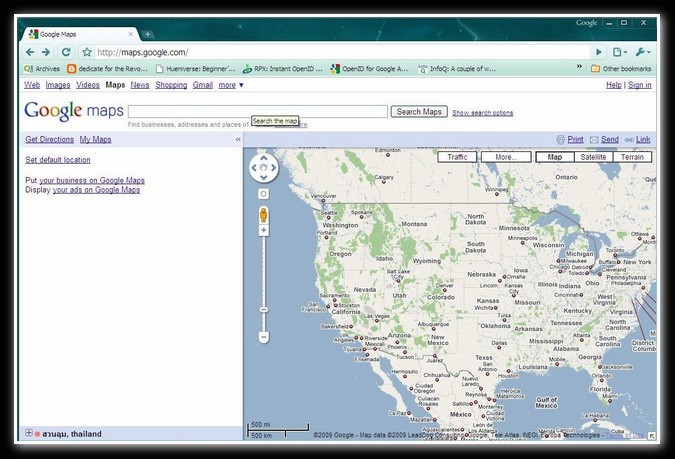Reload the page with refresh icon

point(66,52)
